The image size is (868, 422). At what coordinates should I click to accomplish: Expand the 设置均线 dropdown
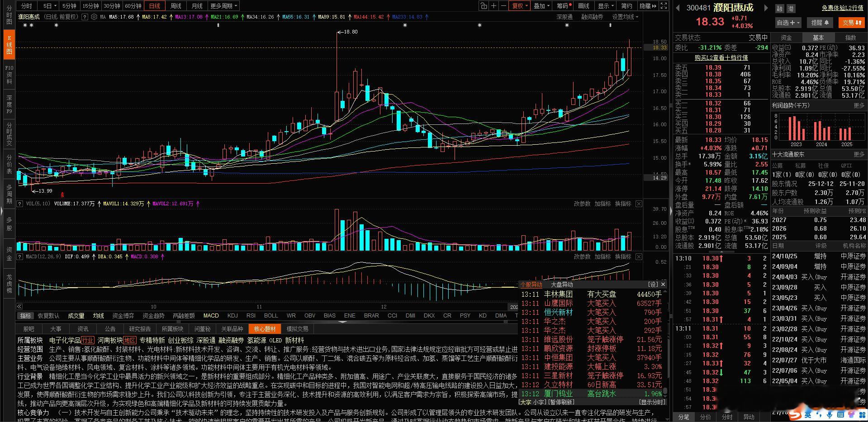(x=625, y=17)
